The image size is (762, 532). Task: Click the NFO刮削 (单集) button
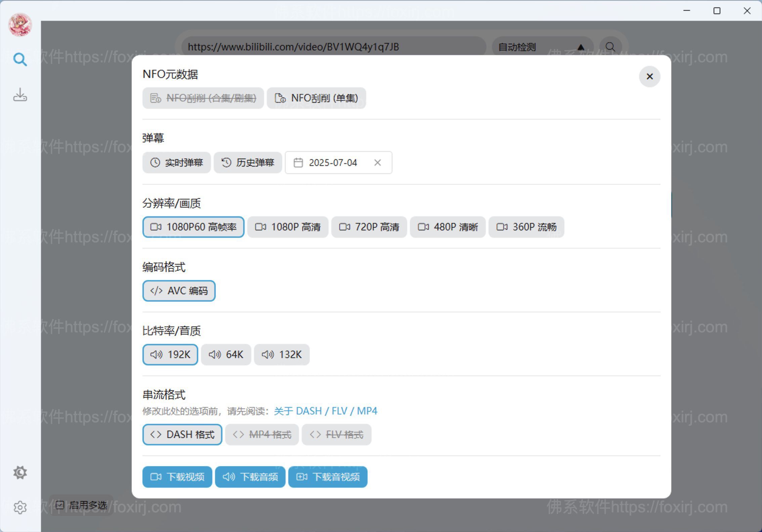pos(316,98)
